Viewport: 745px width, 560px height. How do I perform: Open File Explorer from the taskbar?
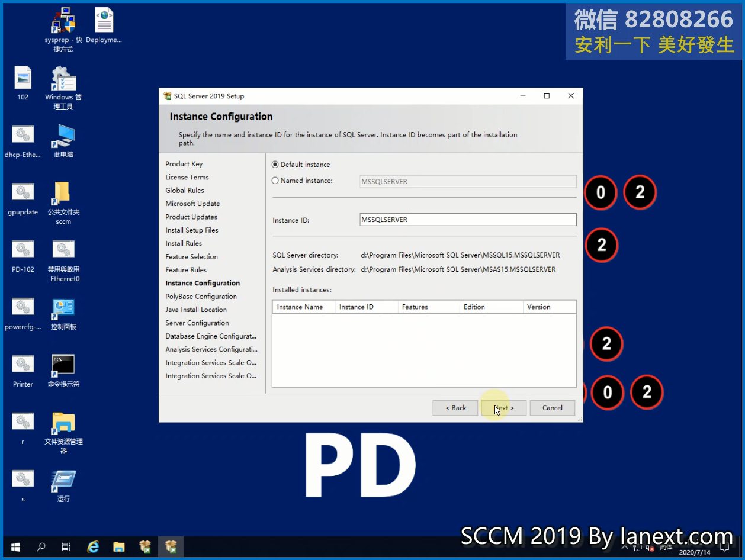(x=119, y=547)
